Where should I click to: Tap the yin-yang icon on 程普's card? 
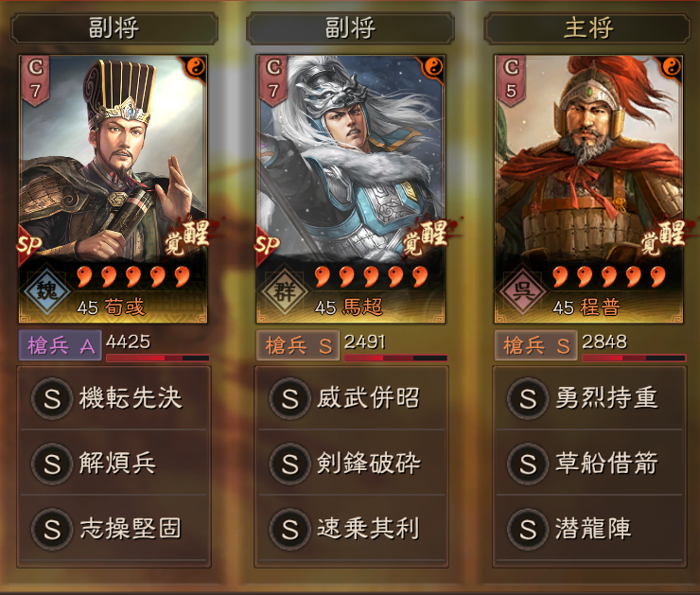[671, 67]
